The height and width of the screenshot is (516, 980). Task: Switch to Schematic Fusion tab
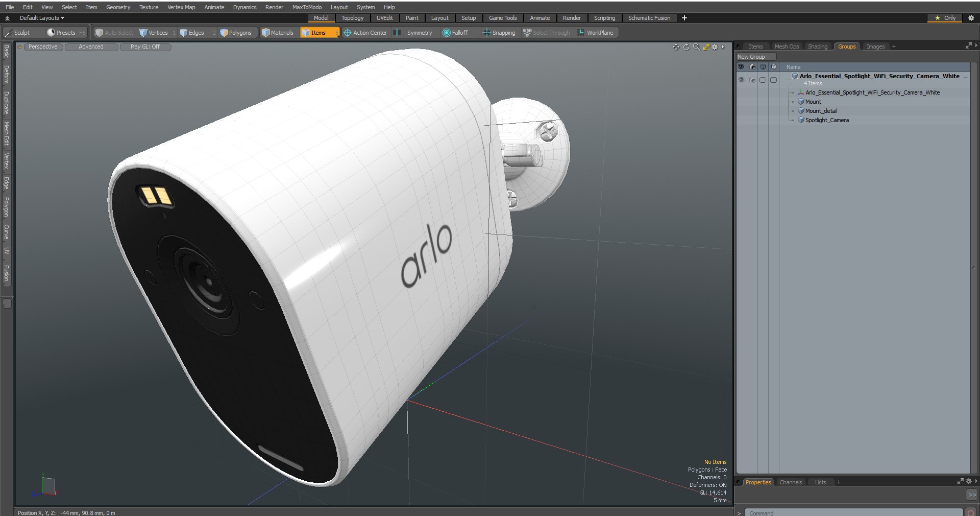click(x=649, y=18)
